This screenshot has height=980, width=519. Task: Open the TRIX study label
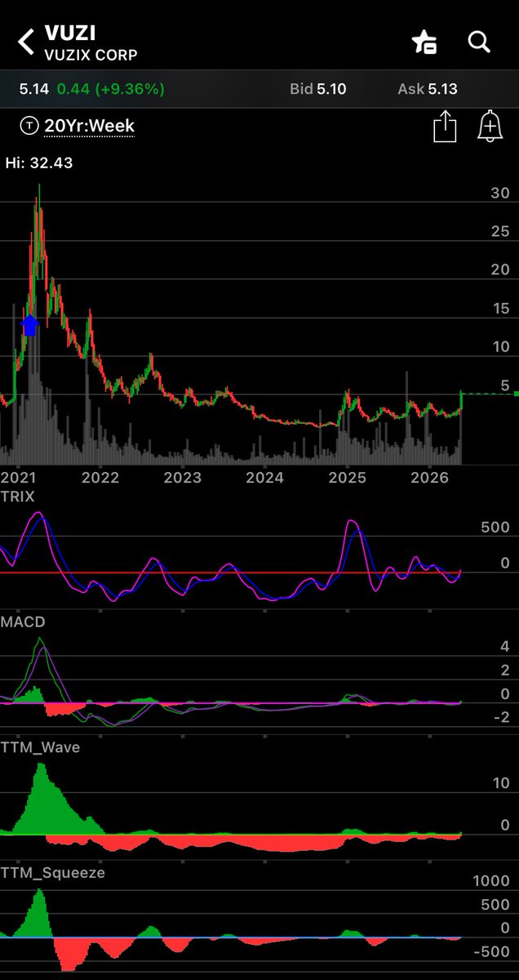(x=18, y=497)
